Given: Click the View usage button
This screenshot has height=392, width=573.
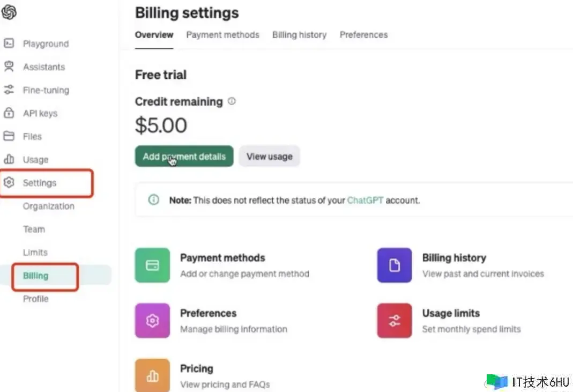Looking at the screenshot, I should (x=269, y=156).
